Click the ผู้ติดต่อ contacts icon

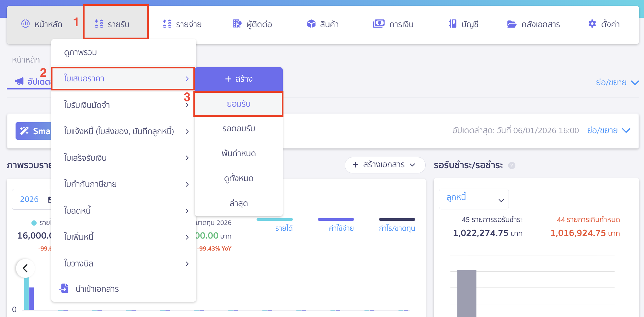pos(237,24)
